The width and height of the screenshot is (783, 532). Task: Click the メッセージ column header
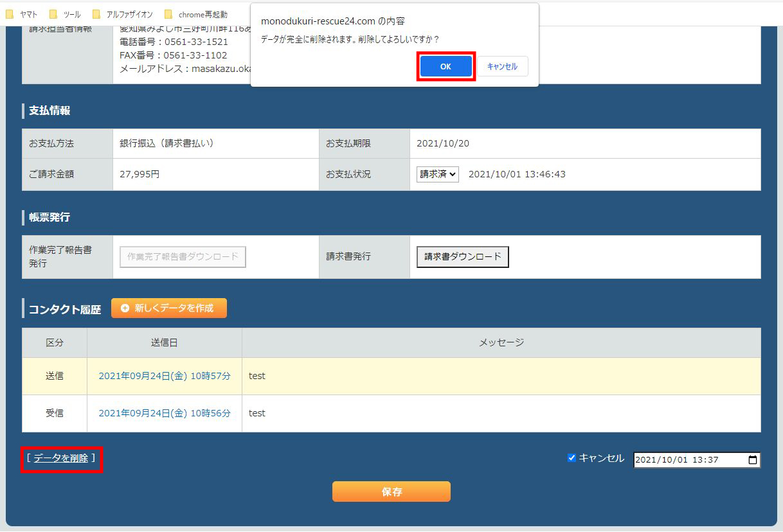point(501,342)
